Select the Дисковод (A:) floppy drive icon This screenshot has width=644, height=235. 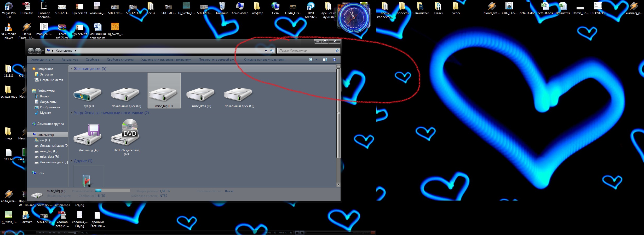(x=88, y=134)
